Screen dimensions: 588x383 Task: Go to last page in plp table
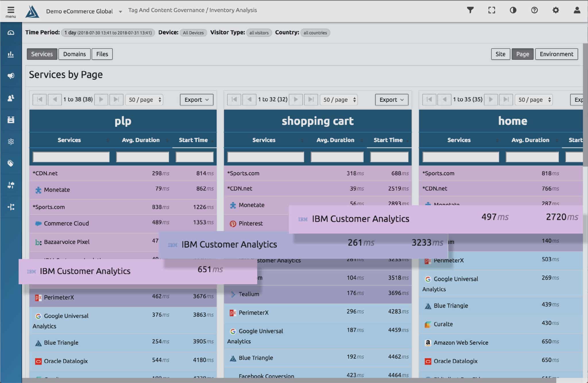click(116, 99)
